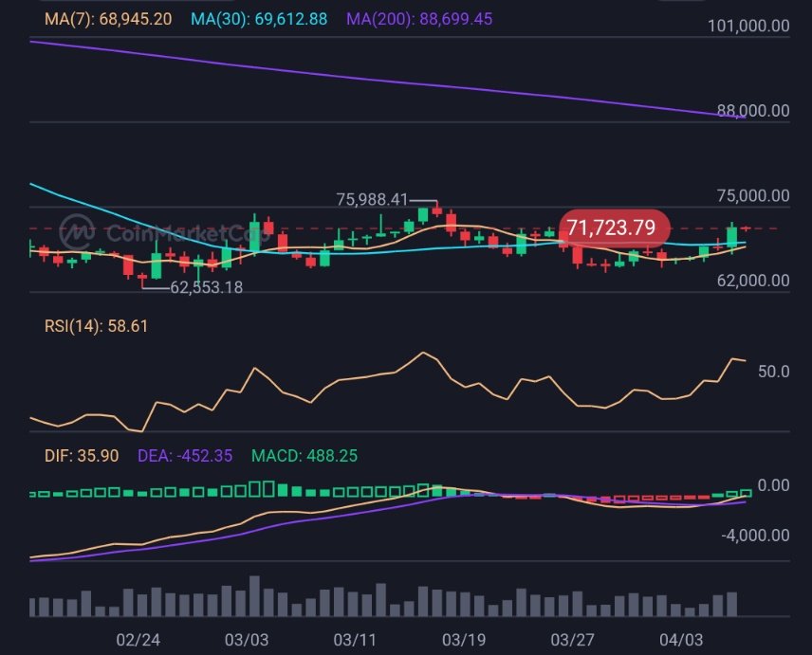Image resolution: width=812 pixels, height=655 pixels.
Task: Click the 03/03 date axis label
Action: tap(247, 640)
